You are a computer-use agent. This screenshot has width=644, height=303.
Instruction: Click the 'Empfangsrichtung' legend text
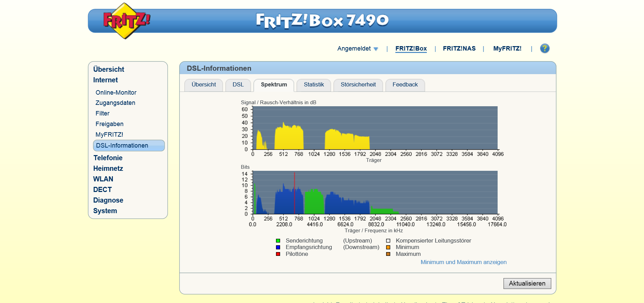click(309, 247)
